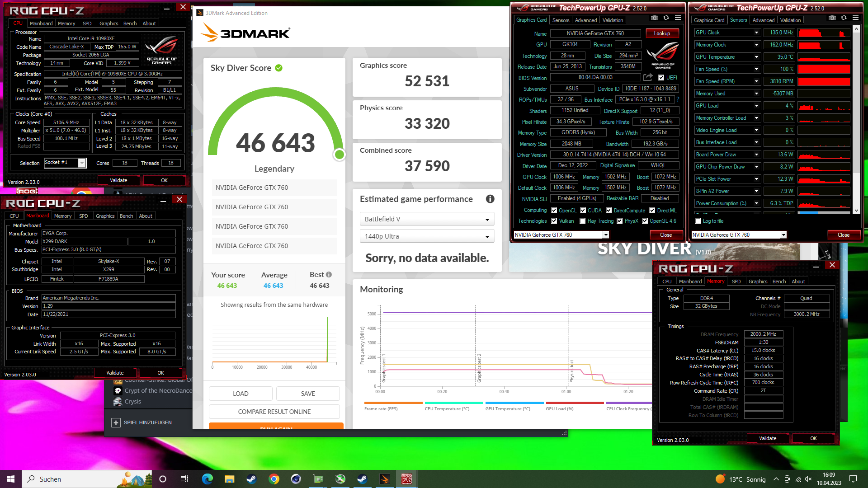Click the BIOS share/export icon in GPU-Z

(648, 77)
